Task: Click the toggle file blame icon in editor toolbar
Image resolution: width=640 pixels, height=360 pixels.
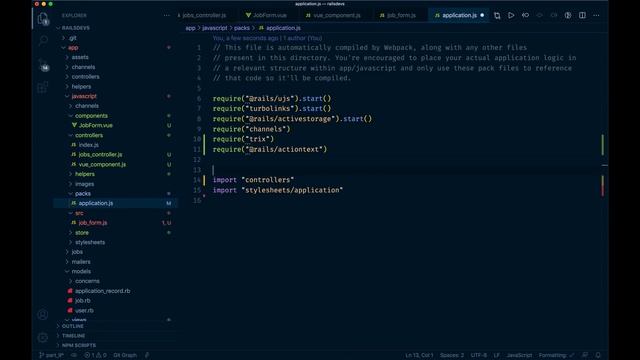Action: [568, 16]
